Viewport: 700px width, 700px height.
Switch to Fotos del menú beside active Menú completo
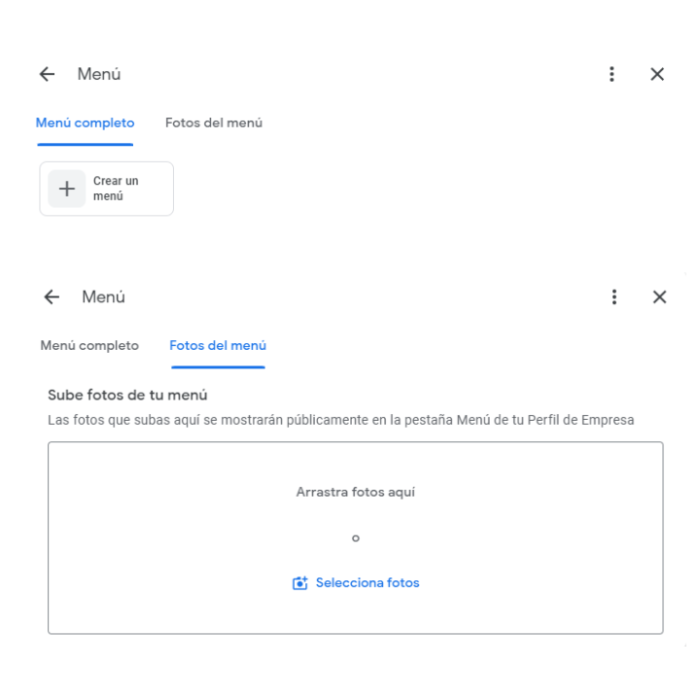[x=214, y=123]
